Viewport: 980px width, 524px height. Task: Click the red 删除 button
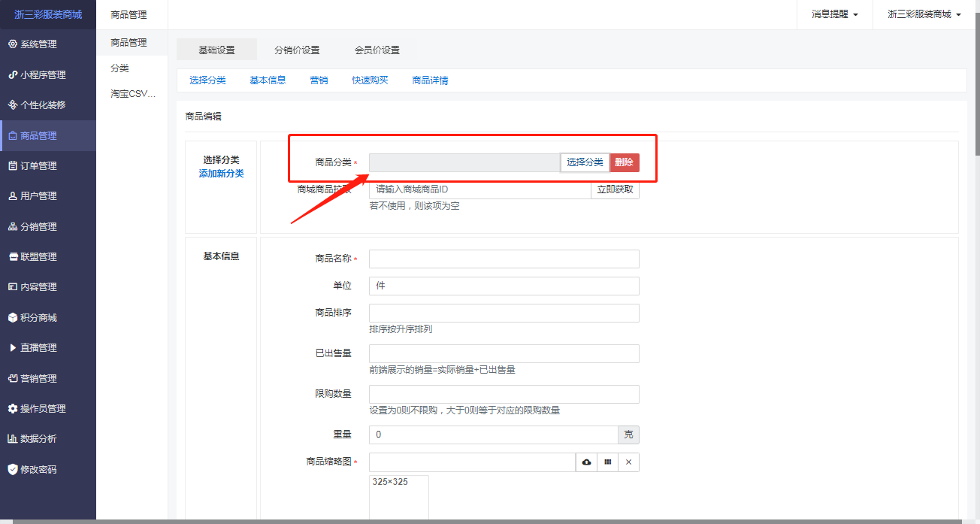625,162
